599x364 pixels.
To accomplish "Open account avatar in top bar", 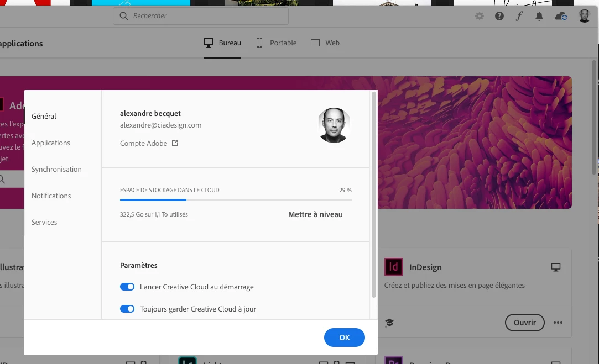I will point(585,16).
